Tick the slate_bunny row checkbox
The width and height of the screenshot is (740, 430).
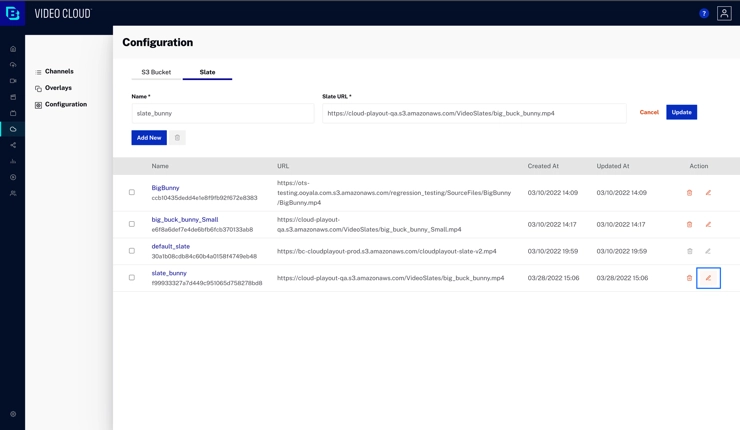[132, 278]
